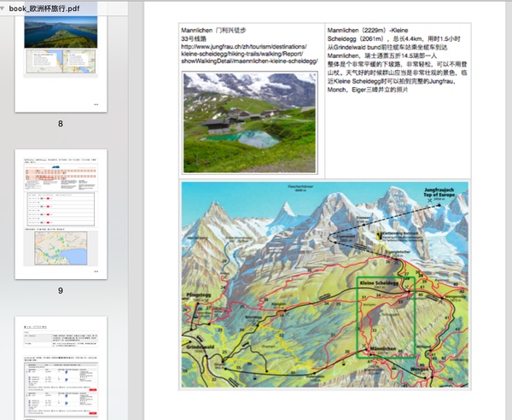Click the text "33号线路"

pyautogui.click(x=194, y=39)
